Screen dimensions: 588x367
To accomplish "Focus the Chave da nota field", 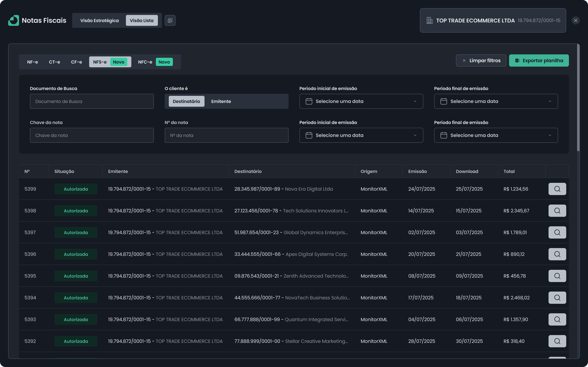I will pyautogui.click(x=92, y=135).
